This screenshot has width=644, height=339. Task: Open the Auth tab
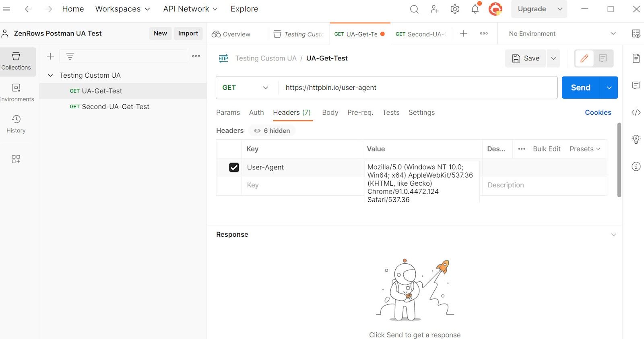click(256, 113)
